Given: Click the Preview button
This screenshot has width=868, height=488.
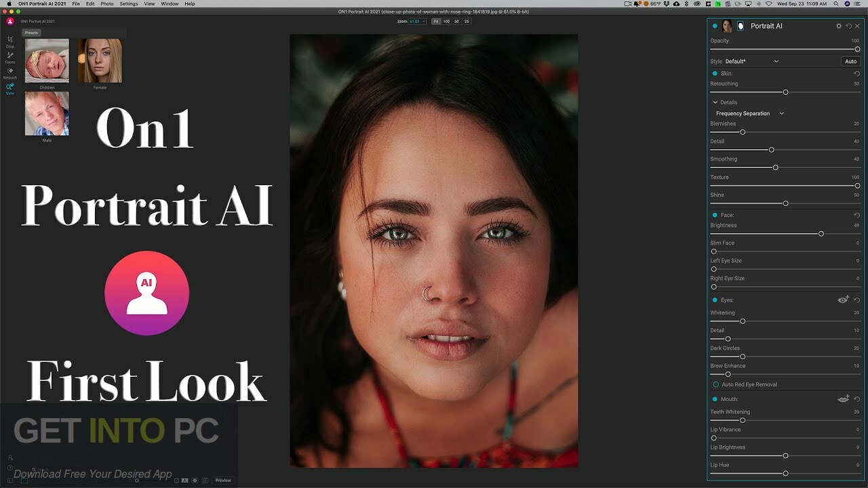Looking at the screenshot, I should click(x=223, y=481).
